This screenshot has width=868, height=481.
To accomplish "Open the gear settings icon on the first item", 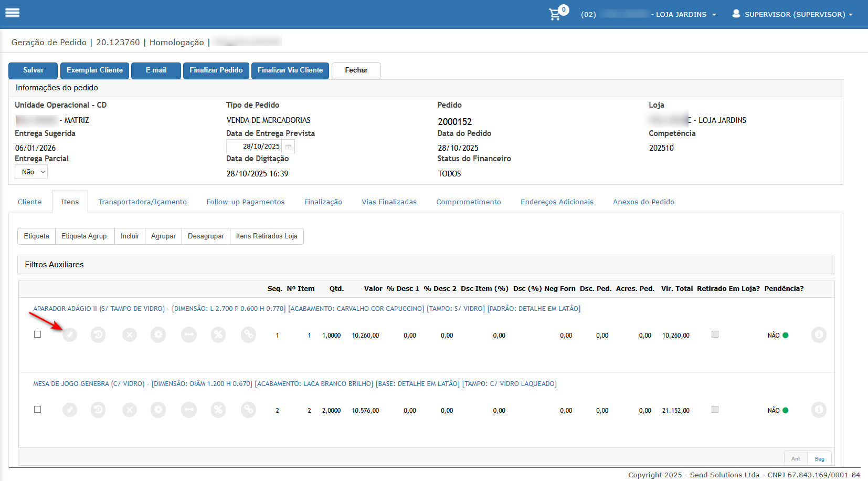I will click(158, 334).
